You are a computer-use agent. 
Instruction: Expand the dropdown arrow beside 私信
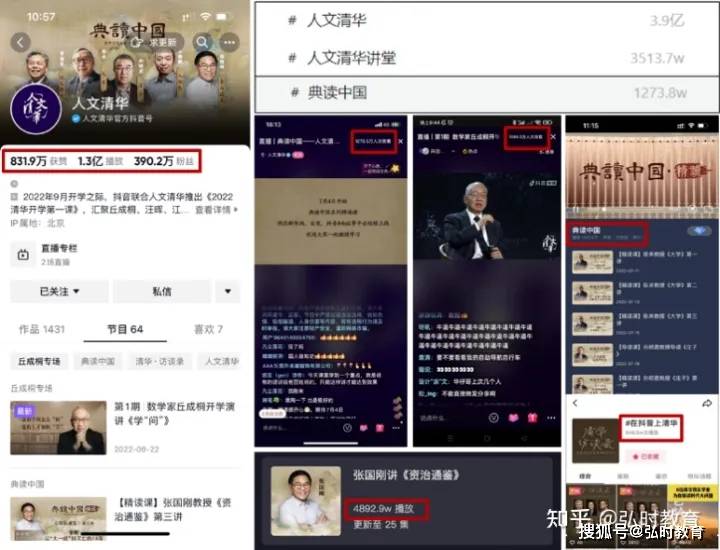point(228,292)
